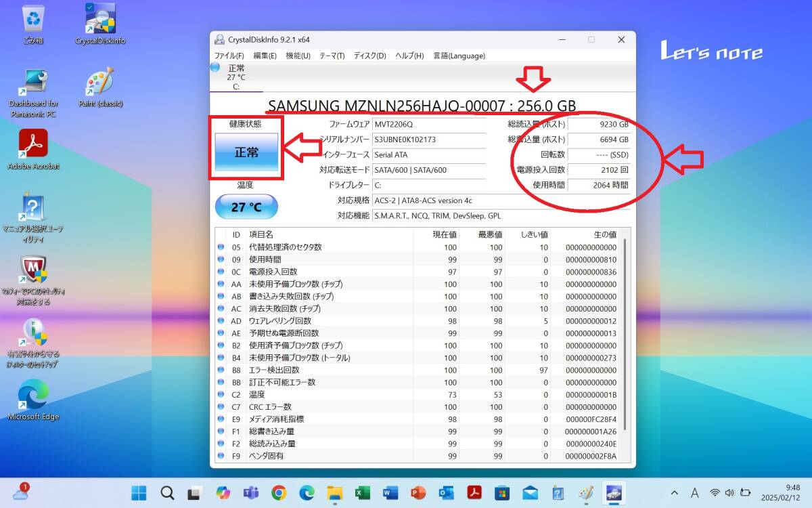Select the Paint (classic) desktop icon
The height and width of the screenshot is (508, 812).
tap(100, 88)
